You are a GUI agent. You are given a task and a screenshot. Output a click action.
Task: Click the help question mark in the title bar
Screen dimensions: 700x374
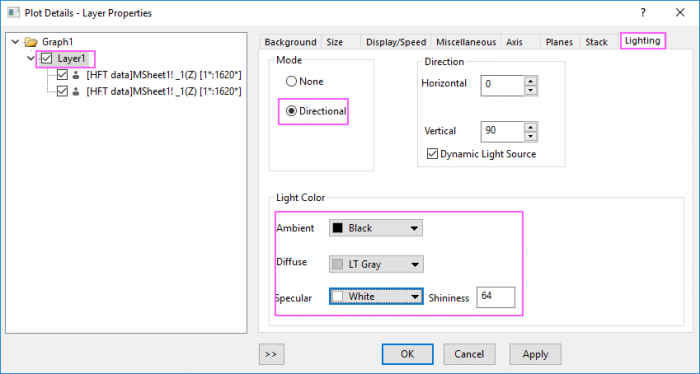click(643, 12)
